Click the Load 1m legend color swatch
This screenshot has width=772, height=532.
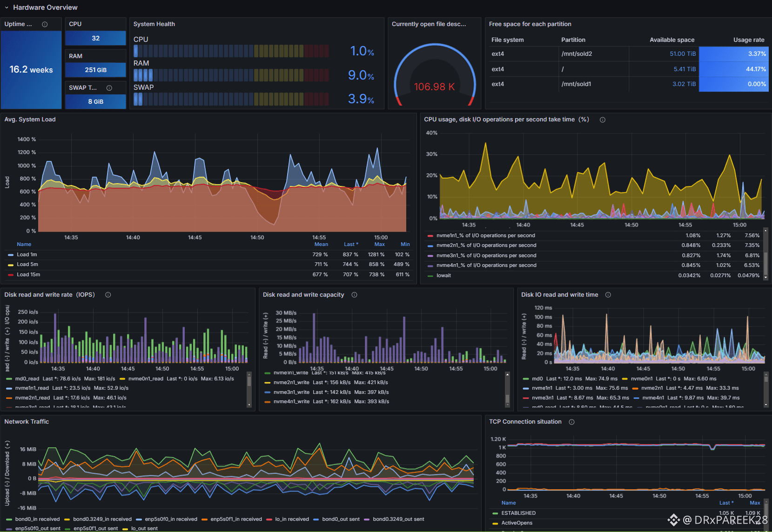coord(11,255)
